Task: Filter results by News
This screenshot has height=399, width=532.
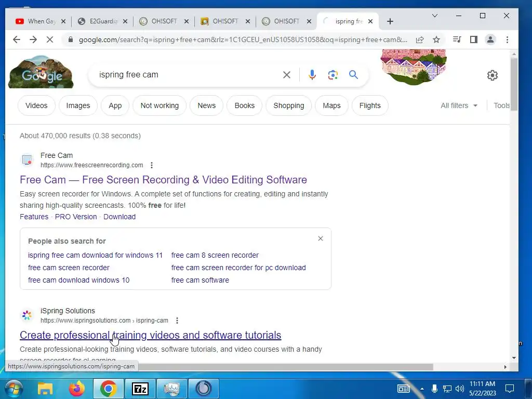Action: [207, 105]
